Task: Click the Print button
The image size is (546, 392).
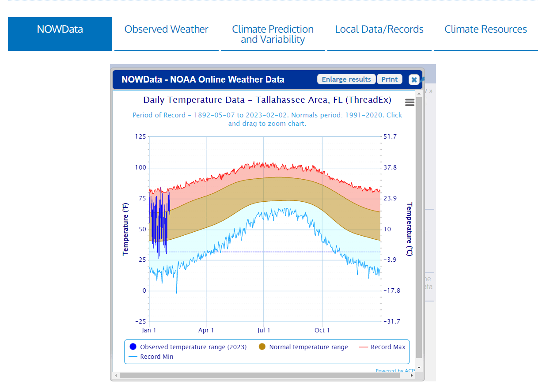Action: 390,79
